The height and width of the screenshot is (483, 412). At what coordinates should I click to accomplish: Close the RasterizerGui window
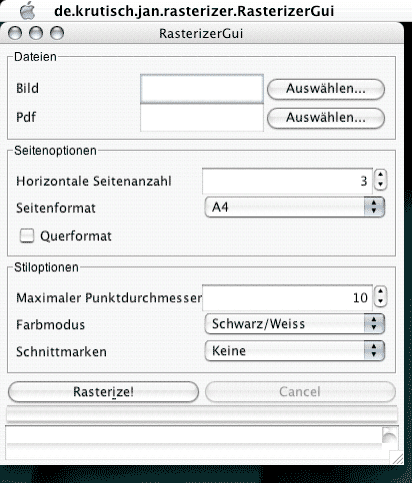point(15,33)
